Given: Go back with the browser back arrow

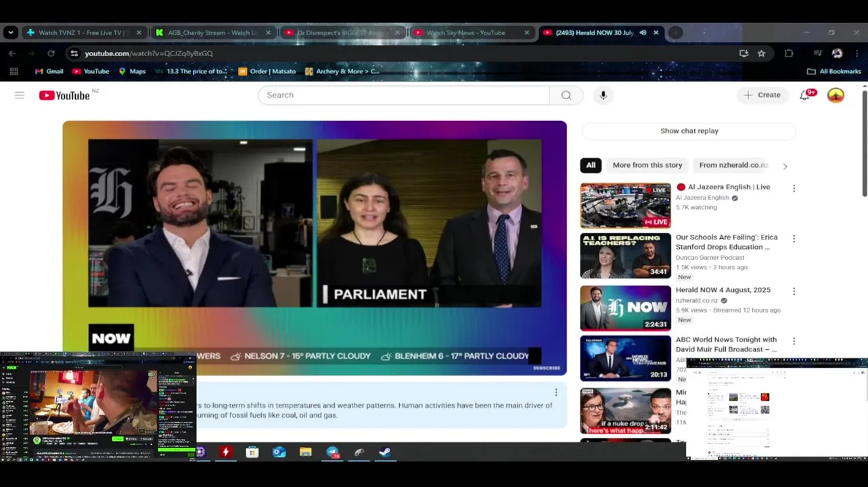Looking at the screenshot, I should click(12, 53).
